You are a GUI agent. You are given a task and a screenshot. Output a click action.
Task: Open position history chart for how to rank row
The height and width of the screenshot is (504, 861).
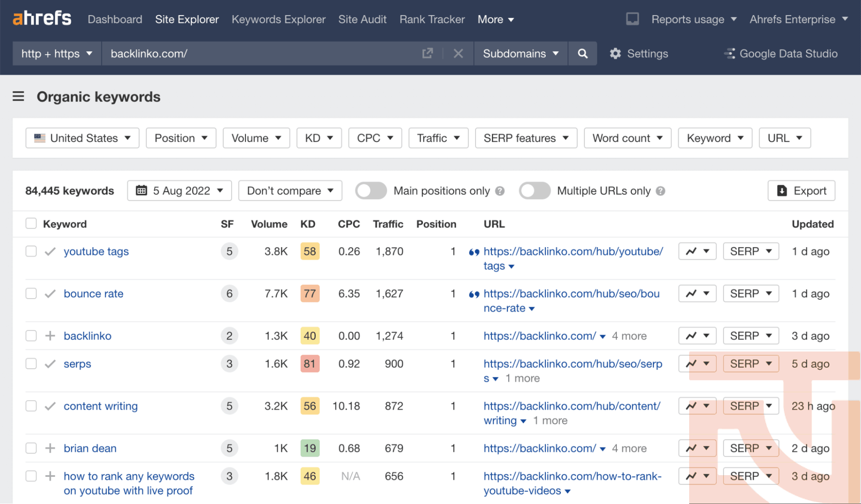click(x=697, y=476)
